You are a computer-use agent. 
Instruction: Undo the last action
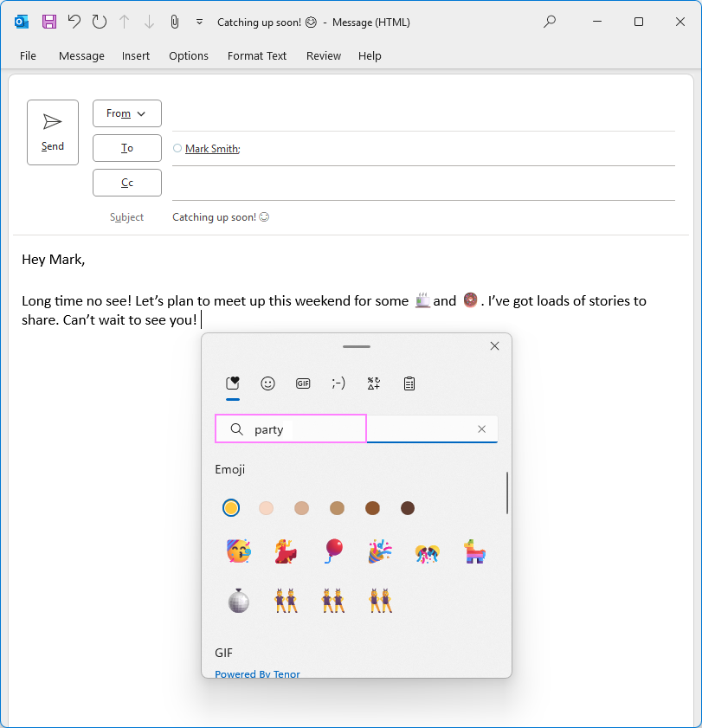tap(74, 22)
